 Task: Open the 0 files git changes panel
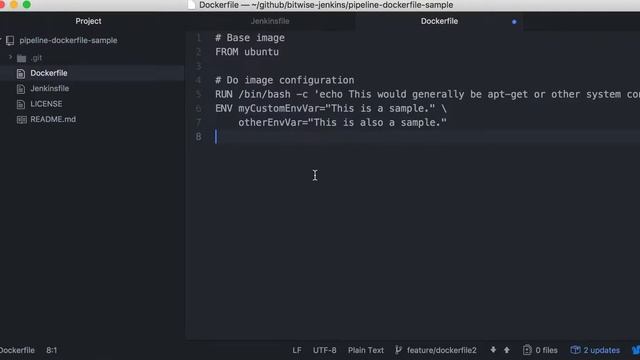546,350
